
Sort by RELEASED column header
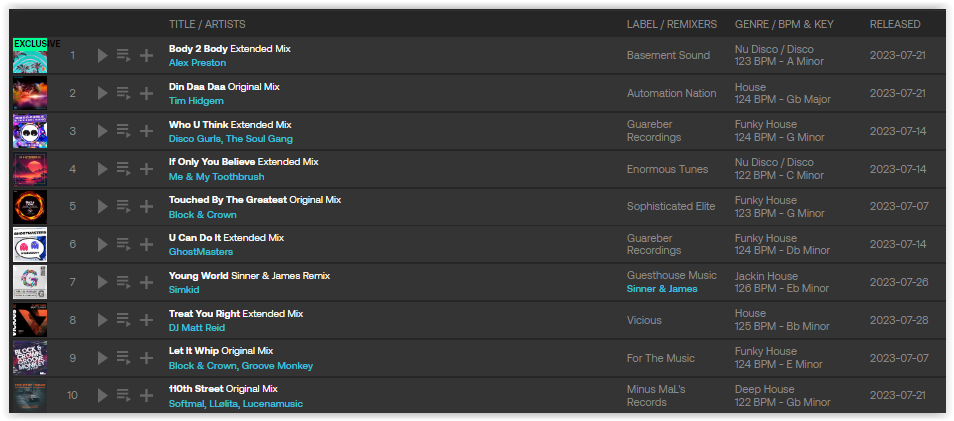[895, 24]
